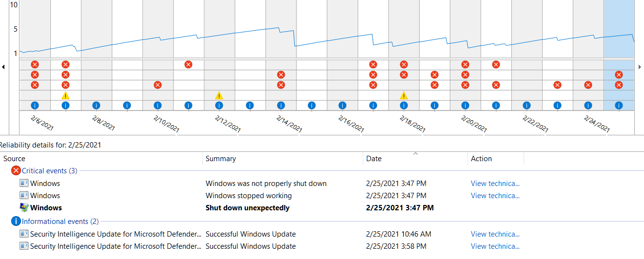
Task: Click the blue Informational events group icon
Action: [16, 222]
